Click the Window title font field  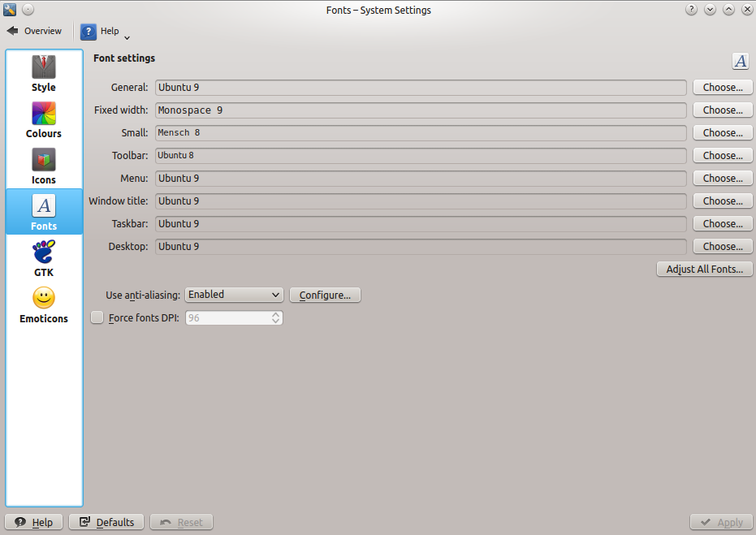(x=421, y=201)
